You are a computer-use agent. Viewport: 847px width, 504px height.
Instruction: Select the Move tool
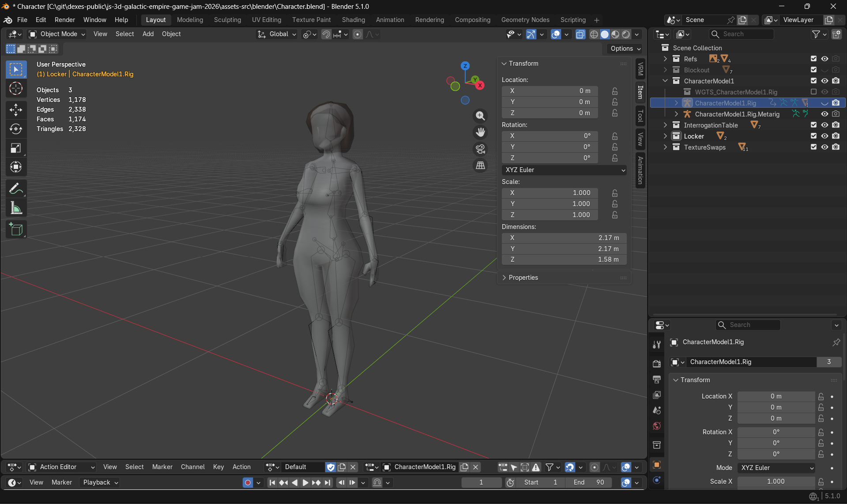click(x=16, y=110)
